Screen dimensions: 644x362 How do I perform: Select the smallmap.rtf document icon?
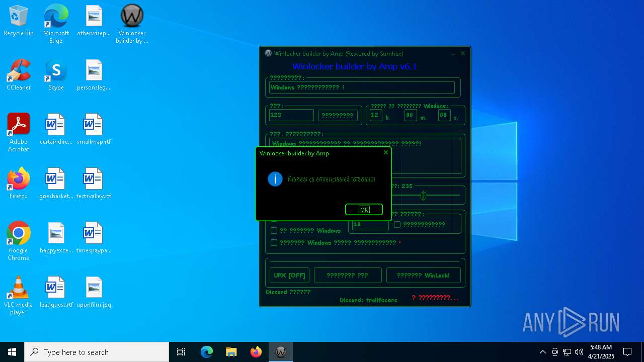(x=94, y=130)
